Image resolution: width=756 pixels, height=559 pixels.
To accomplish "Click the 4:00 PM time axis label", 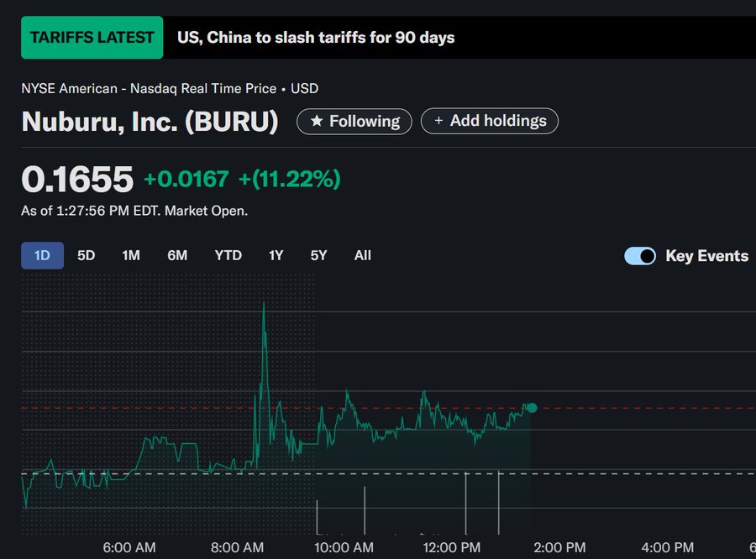I will click(x=668, y=548).
